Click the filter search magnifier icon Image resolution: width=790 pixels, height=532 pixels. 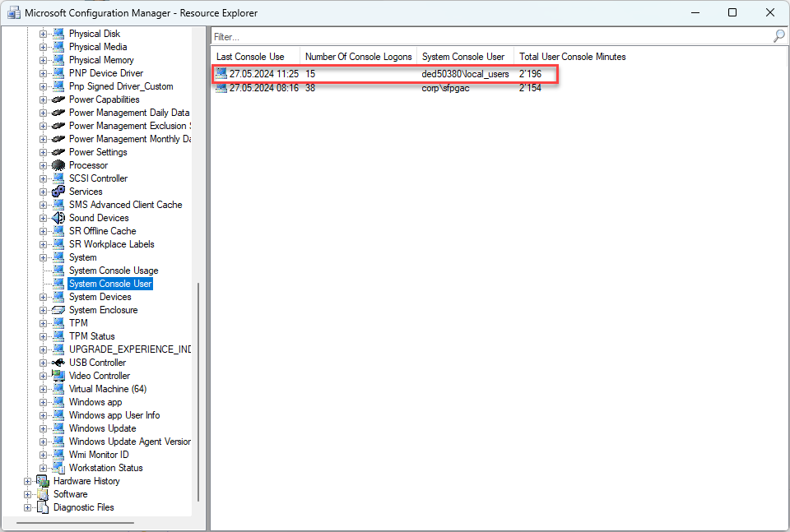779,36
